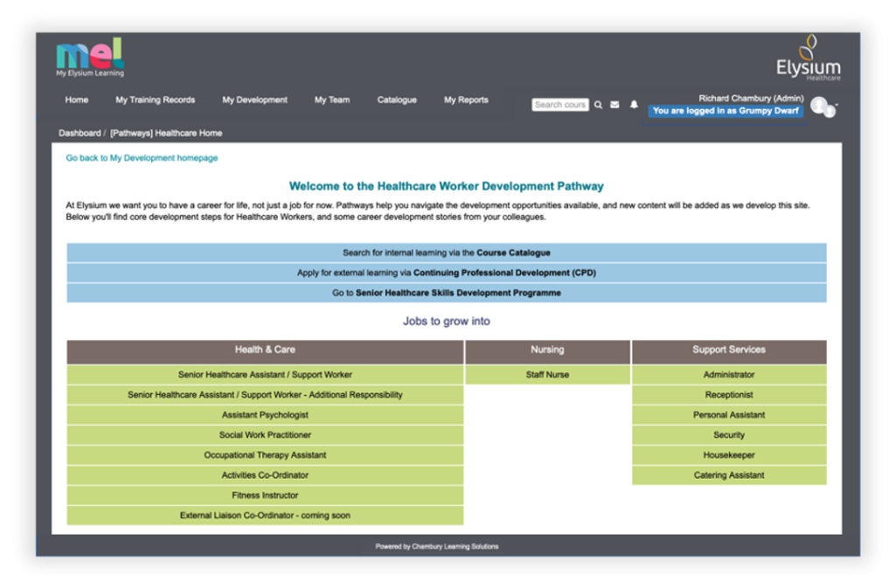This screenshot has height=588, width=895.
Task: Open the My Reports menu
Action: click(x=466, y=100)
